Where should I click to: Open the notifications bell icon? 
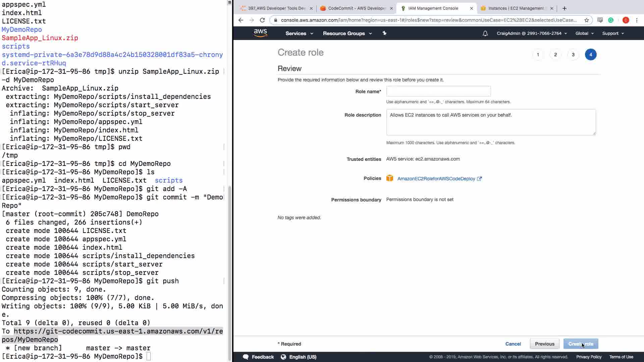485,34
